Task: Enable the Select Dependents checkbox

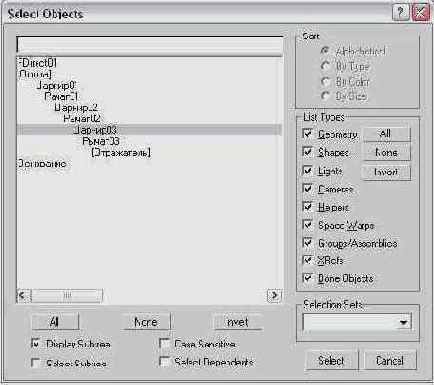Action: click(164, 362)
